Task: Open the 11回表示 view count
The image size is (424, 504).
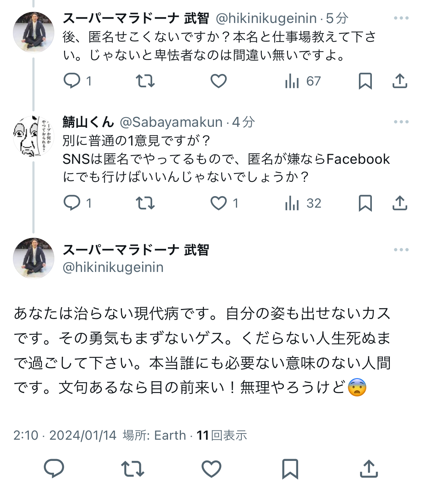Action: [222, 435]
